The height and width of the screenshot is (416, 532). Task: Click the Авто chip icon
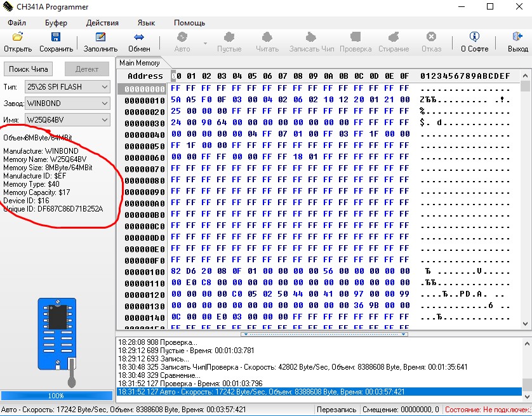182,37
